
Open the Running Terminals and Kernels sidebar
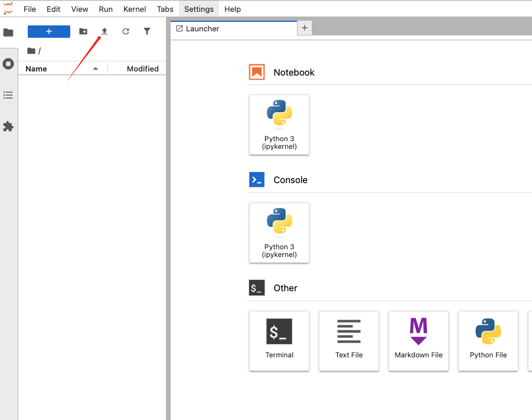tap(8, 64)
